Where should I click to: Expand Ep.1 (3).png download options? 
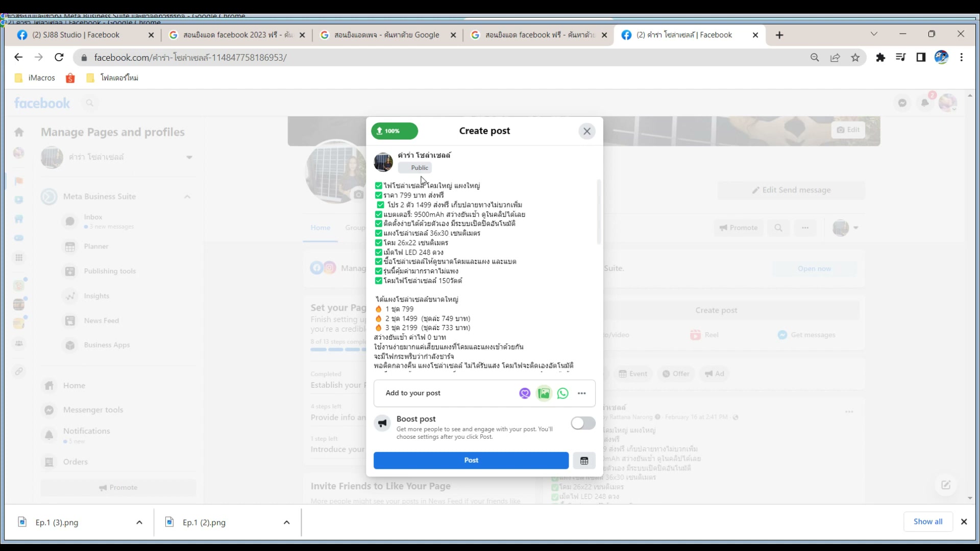(x=139, y=522)
